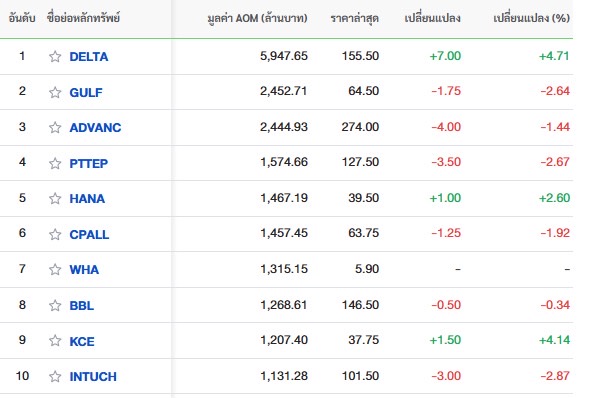This screenshot has height=398, width=591.
Task: Add ADVANC to favorites with star
Action: 55,127
